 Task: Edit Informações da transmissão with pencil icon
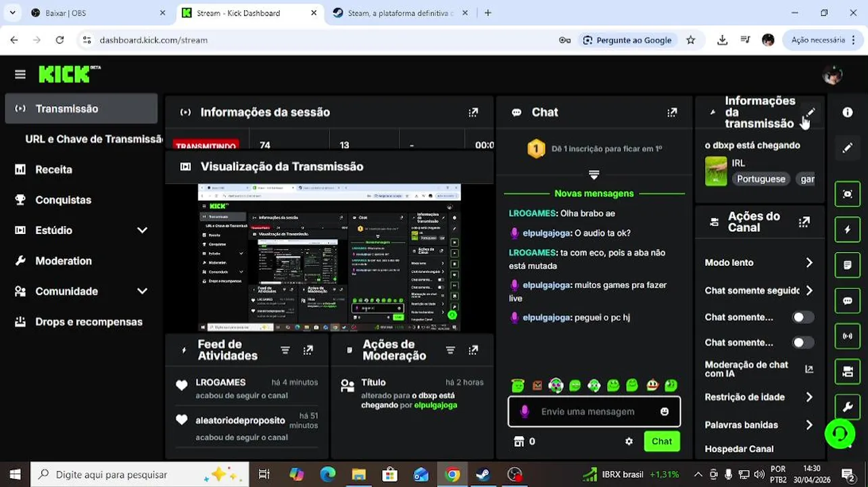click(811, 112)
